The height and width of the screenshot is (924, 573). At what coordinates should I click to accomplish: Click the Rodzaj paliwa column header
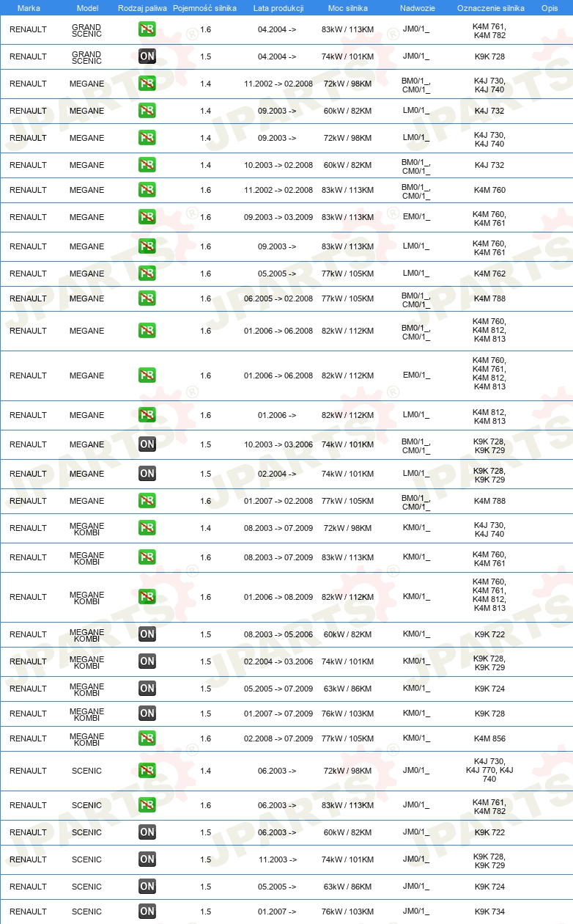[142, 8]
